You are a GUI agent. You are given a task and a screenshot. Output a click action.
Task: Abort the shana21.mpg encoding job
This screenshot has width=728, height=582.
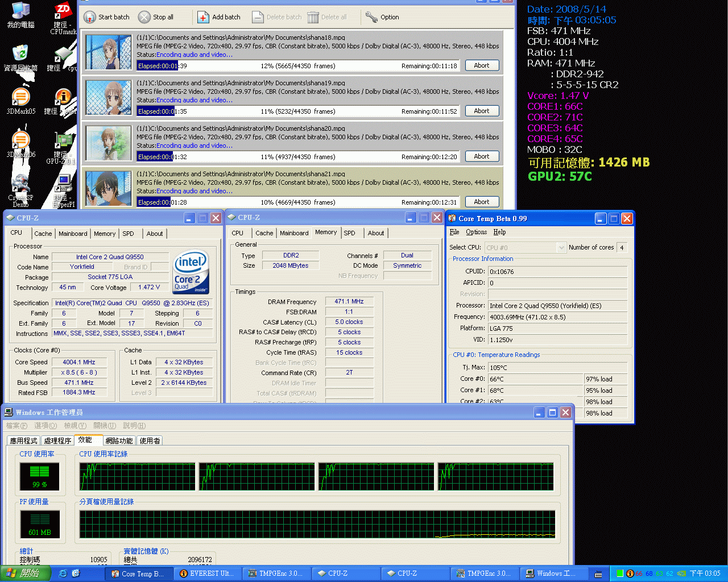[x=482, y=202]
